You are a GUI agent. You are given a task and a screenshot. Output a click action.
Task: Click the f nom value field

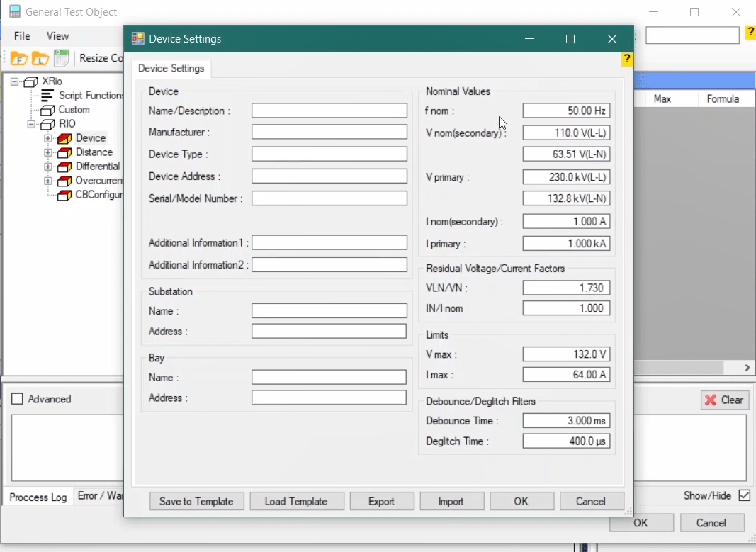pos(566,111)
